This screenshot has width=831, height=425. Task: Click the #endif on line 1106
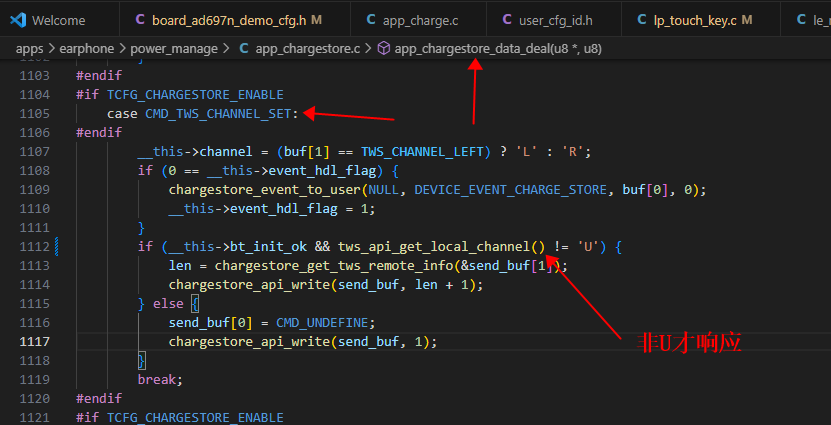(x=99, y=132)
